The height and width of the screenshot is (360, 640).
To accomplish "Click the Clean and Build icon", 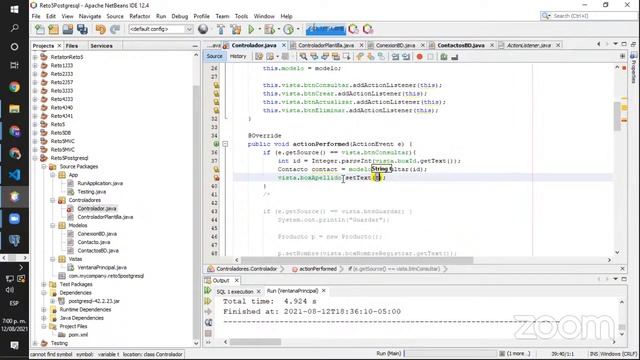I will (236, 29).
